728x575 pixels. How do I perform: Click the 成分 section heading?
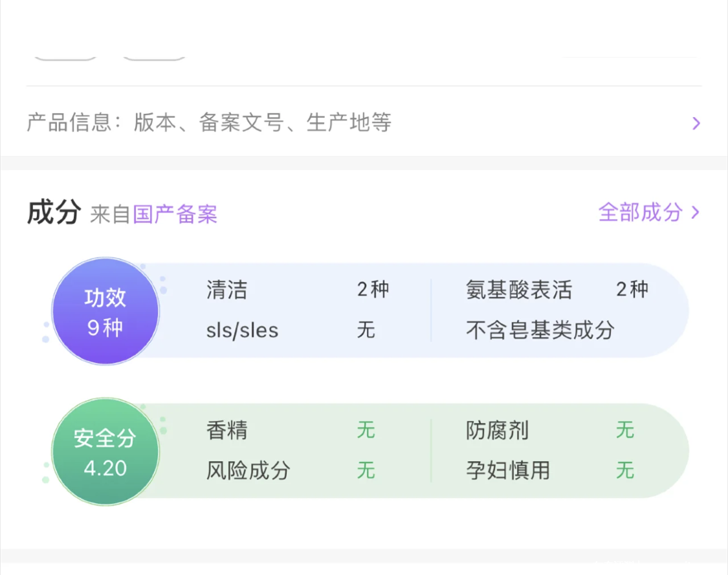(54, 212)
